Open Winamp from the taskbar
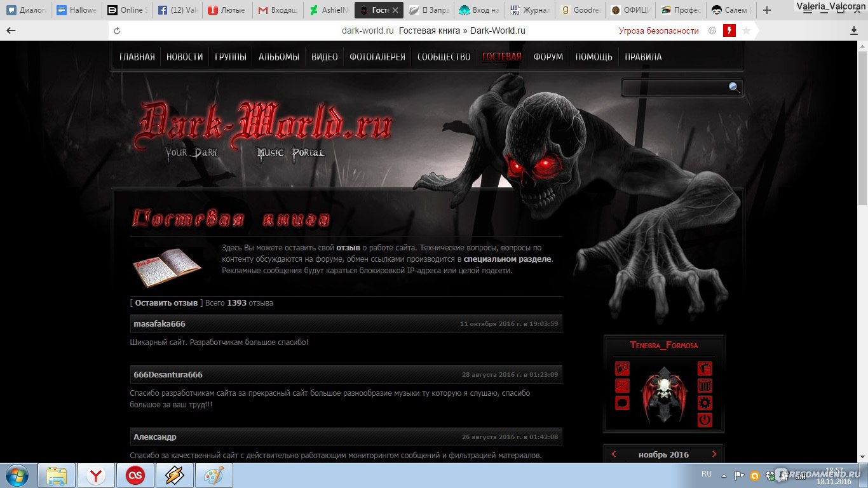868x488 pixels. point(175,475)
